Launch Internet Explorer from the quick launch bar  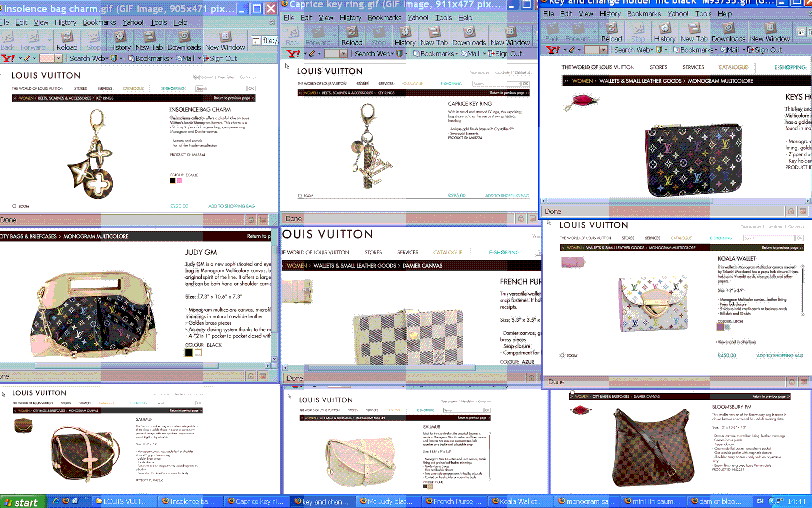(56, 501)
